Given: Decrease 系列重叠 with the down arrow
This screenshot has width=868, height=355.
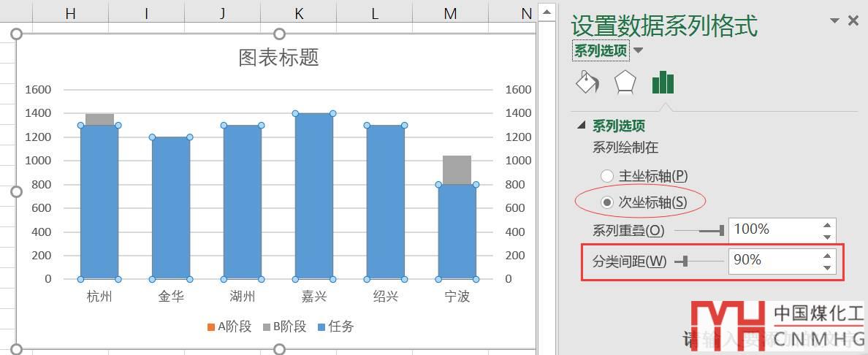Looking at the screenshot, I should (x=827, y=236).
